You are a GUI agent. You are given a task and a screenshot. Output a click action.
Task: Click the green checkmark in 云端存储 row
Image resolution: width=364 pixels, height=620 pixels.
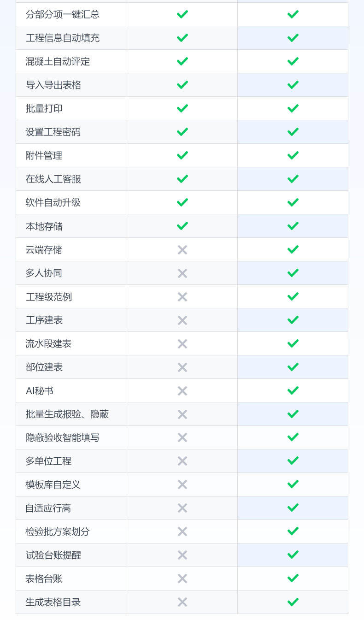[x=293, y=249]
